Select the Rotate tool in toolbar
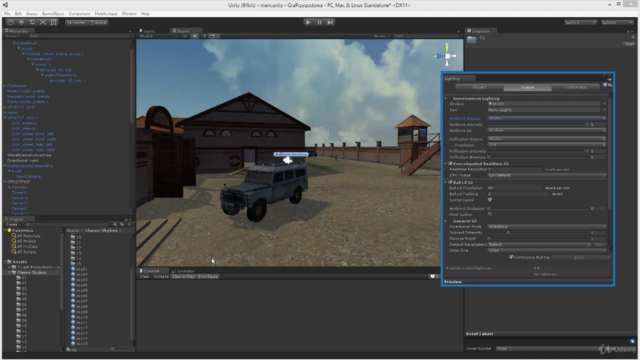Image resolution: width=640 pixels, height=360 pixels. tap(32, 22)
